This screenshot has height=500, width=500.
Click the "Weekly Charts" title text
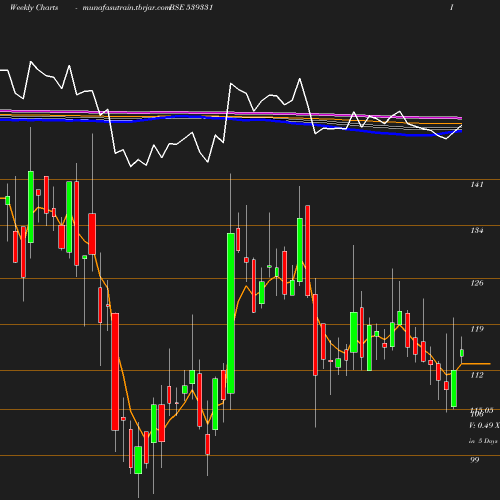(x=34, y=7)
